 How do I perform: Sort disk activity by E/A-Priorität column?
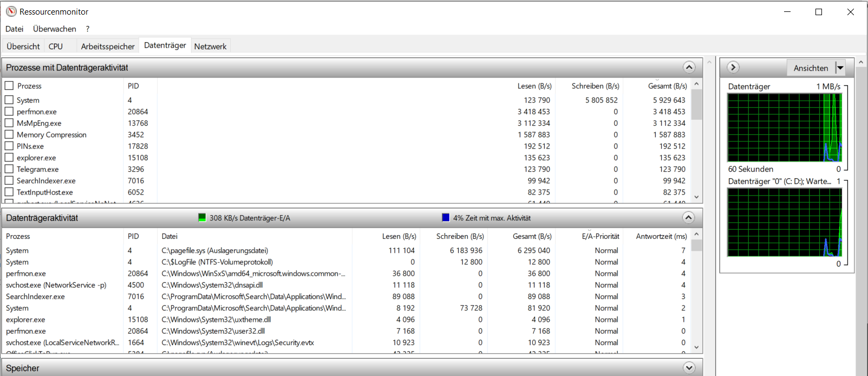[601, 236]
